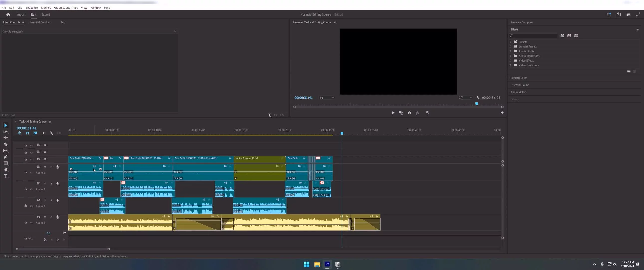Click the filter properties funnel in Effect Controls
The width and height of the screenshot is (644, 270).
pos(270,115)
